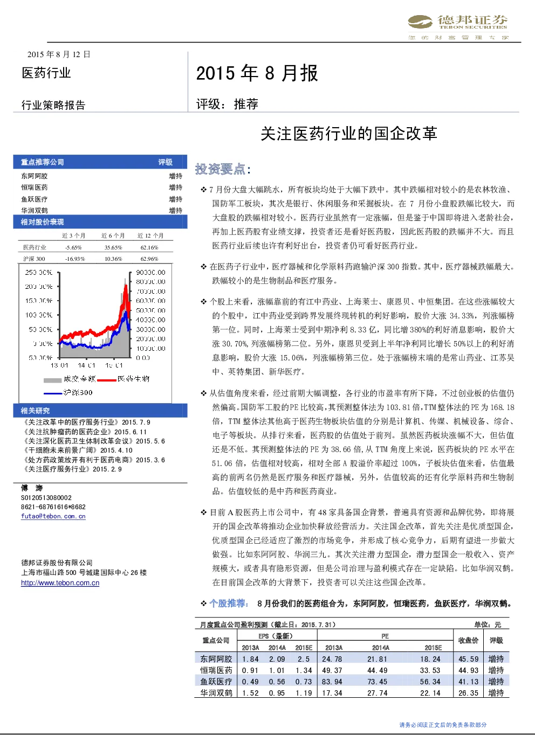Viewport: 535px width, 756px height.
Task: Select 华润双鹤 in the recommended companies list
Action: click(x=35, y=211)
